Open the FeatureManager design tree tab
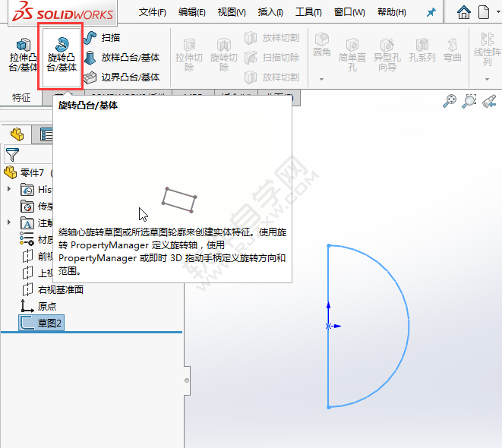502x448 pixels. pyautogui.click(x=17, y=134)
